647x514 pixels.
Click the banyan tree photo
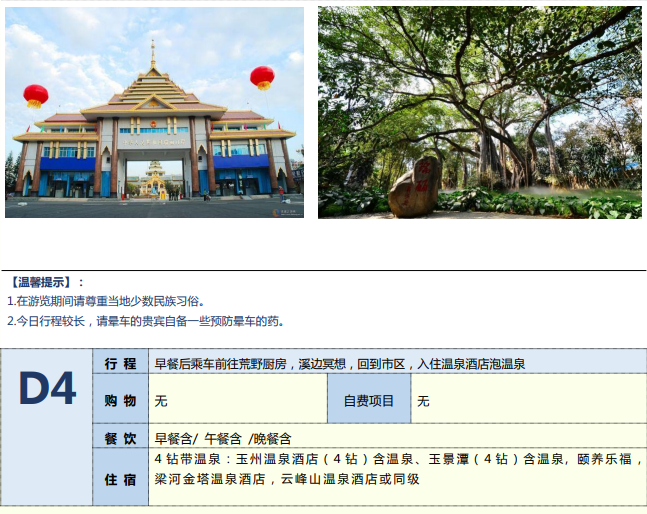(479, 112)
